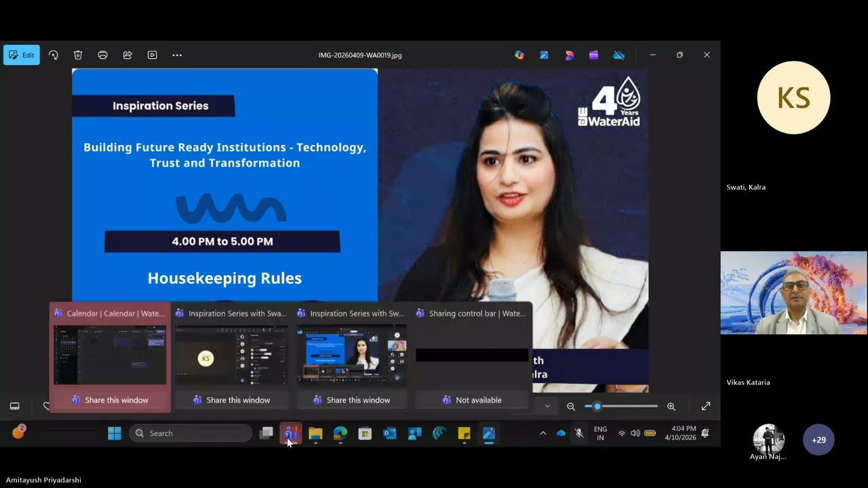Open Microsoft Store from the taskbar

[365, 433]
